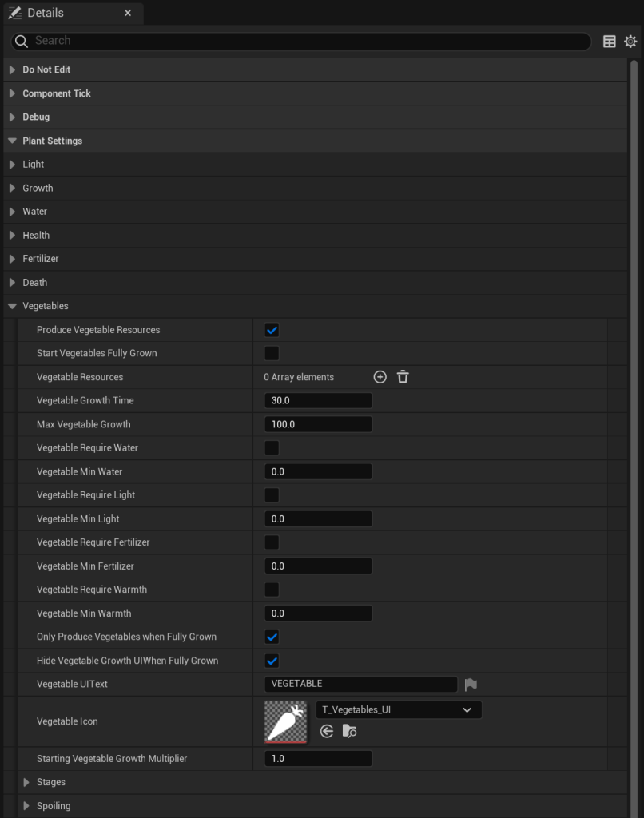Screen dimensions: 644x818
Task: Remove all Vegetable Resources array elements
Action: coord(403,377)
